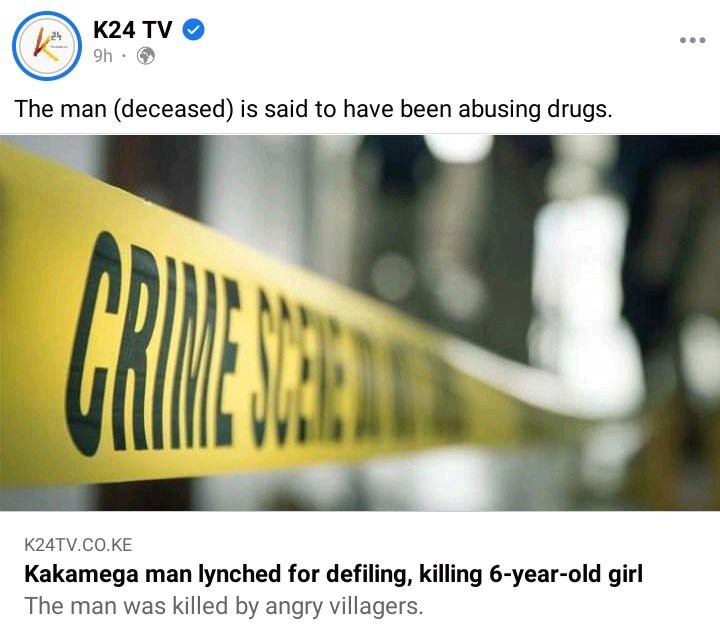
Task: Open the Kakamega man lynched headline
Action: [333, 574]
